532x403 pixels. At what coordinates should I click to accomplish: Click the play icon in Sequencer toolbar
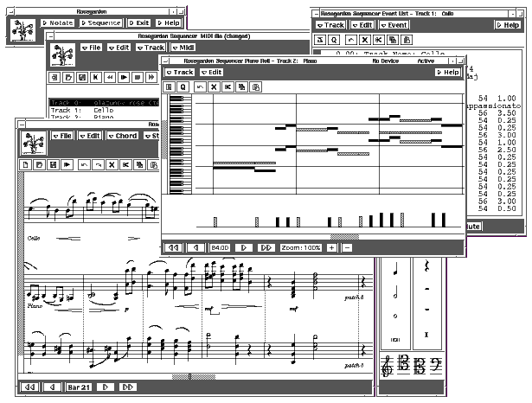click(124, 77)
